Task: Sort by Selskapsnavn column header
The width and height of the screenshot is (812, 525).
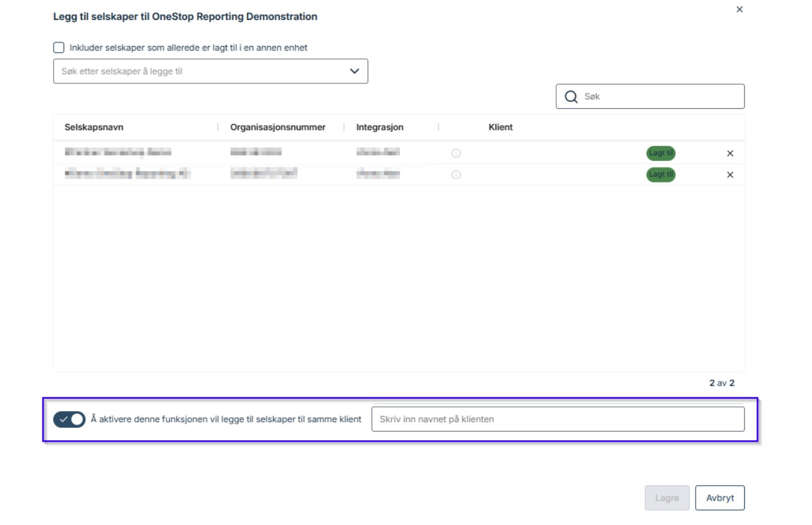Action: [94, 127]
